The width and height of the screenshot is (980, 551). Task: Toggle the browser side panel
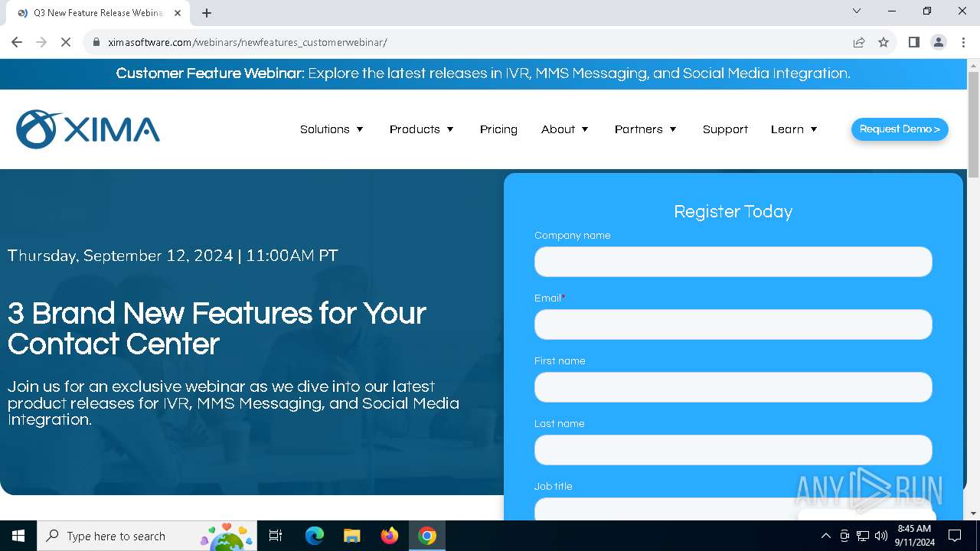(913, 42)
